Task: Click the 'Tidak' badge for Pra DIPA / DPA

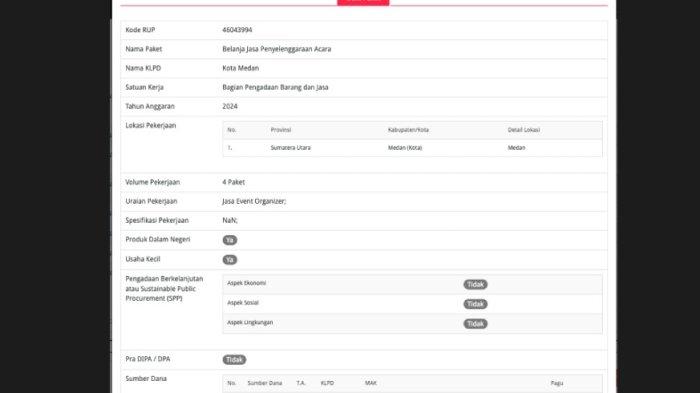Action: point(234,360)
